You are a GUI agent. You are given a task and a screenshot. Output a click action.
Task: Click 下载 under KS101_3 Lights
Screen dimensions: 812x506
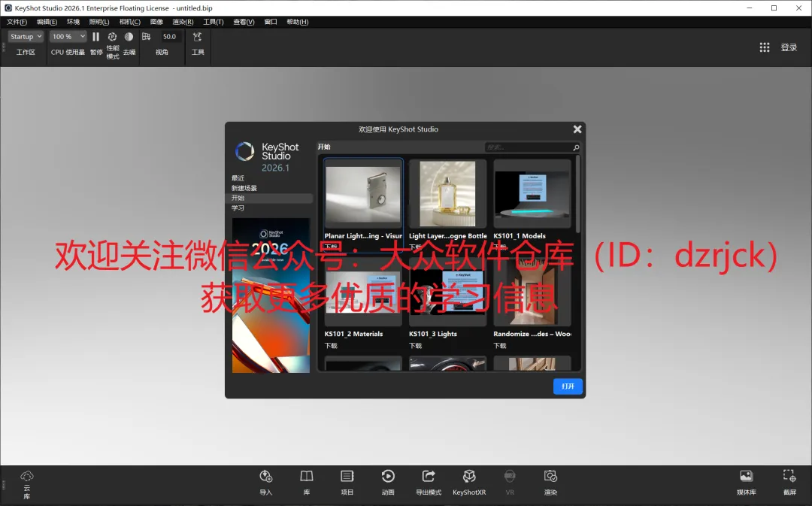415,345
